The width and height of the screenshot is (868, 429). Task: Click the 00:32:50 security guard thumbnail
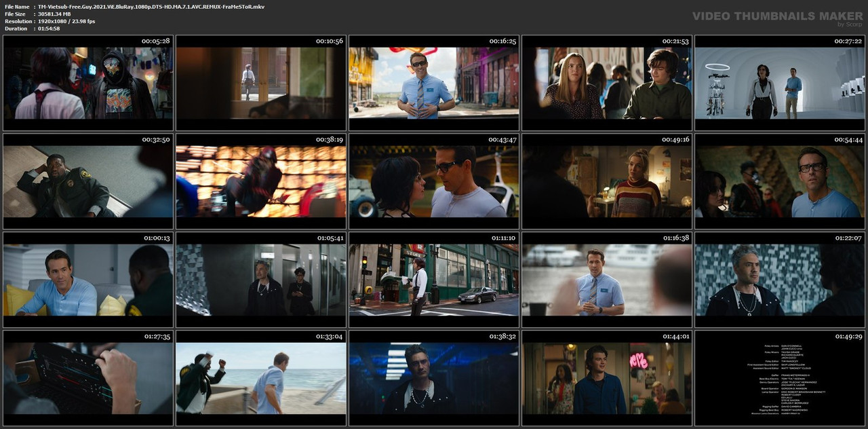pyautogui.click(x=88, y=181)
